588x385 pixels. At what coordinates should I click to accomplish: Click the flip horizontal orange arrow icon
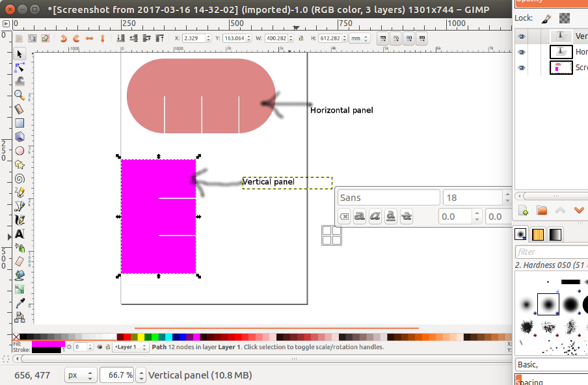tap(89, 38)
